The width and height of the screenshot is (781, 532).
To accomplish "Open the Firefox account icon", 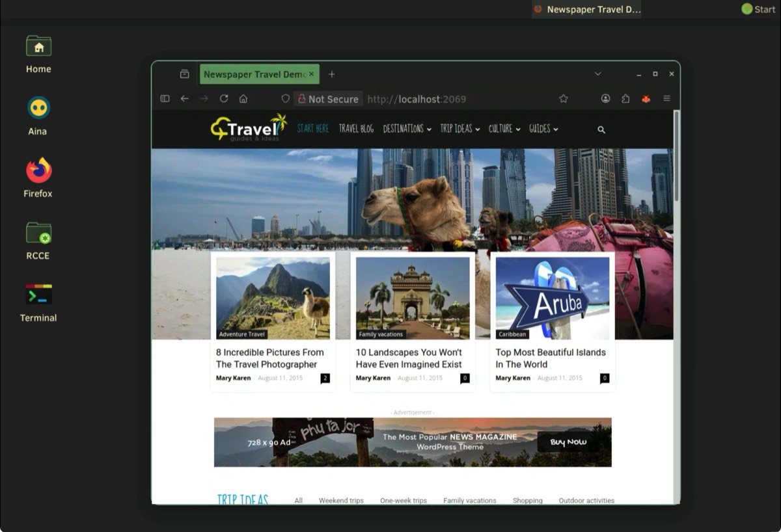I will coord(605,99).
